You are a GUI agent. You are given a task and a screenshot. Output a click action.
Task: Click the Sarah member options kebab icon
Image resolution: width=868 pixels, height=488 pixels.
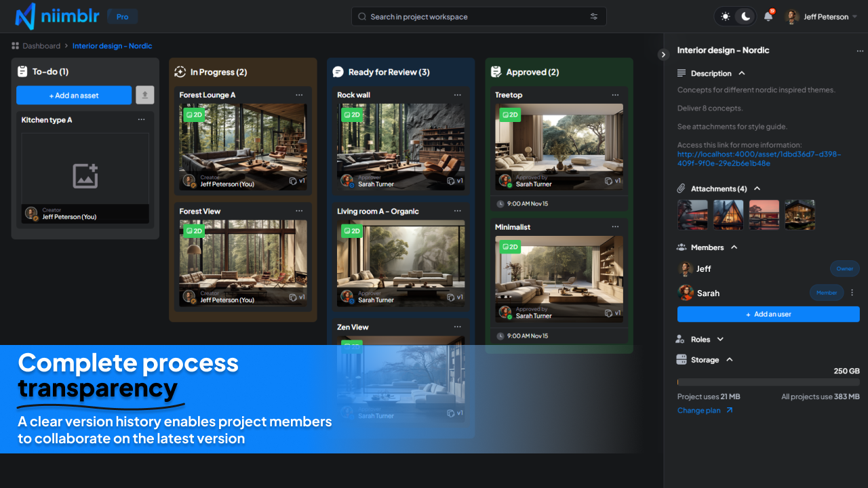tap(852, 293)
